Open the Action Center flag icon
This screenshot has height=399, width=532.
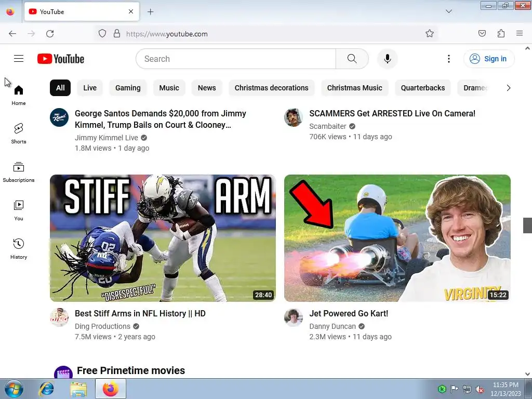454,389
